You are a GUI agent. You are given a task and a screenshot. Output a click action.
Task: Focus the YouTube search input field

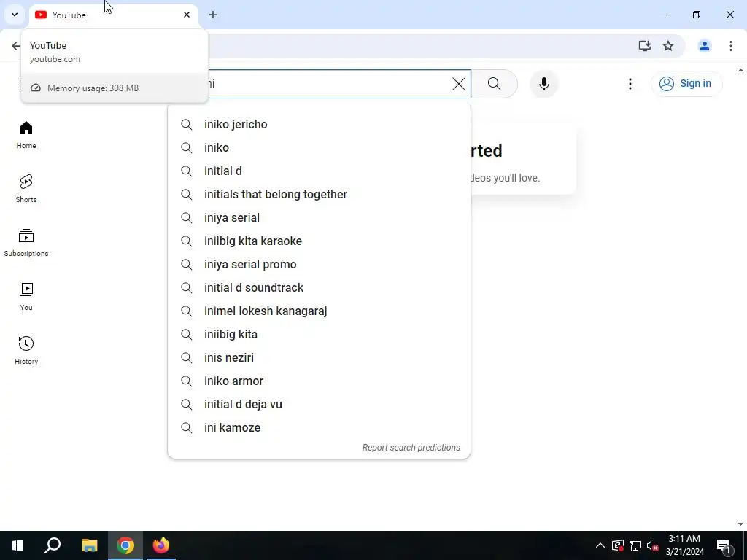329,84
